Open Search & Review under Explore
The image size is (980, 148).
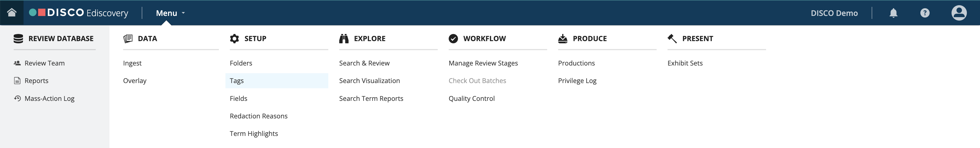point(364,63)
